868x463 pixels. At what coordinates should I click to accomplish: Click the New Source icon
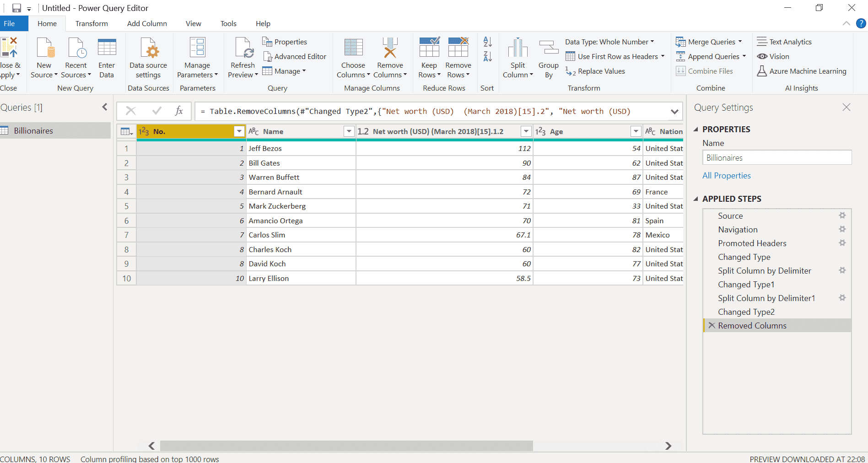pos(45,48)
